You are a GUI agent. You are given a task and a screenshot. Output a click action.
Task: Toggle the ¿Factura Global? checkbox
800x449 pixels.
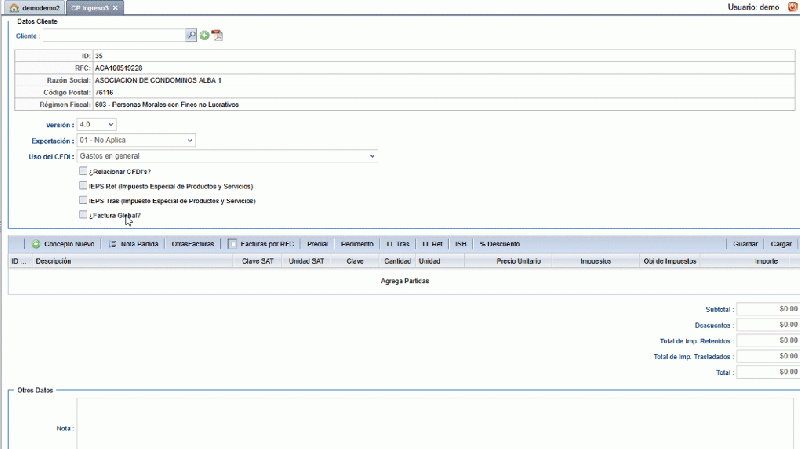(84, 214)
